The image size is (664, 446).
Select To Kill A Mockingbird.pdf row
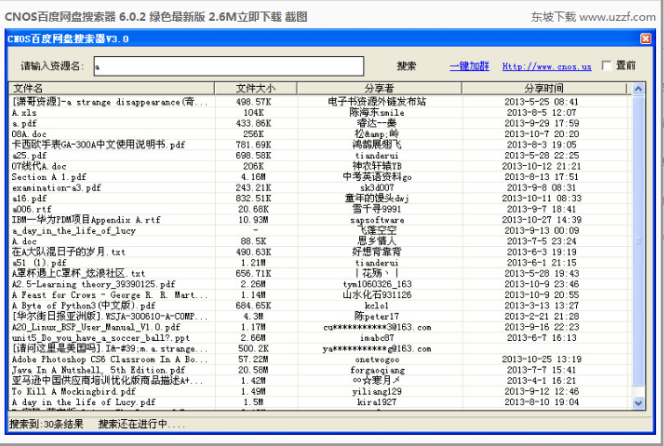(x=318, y=391)
